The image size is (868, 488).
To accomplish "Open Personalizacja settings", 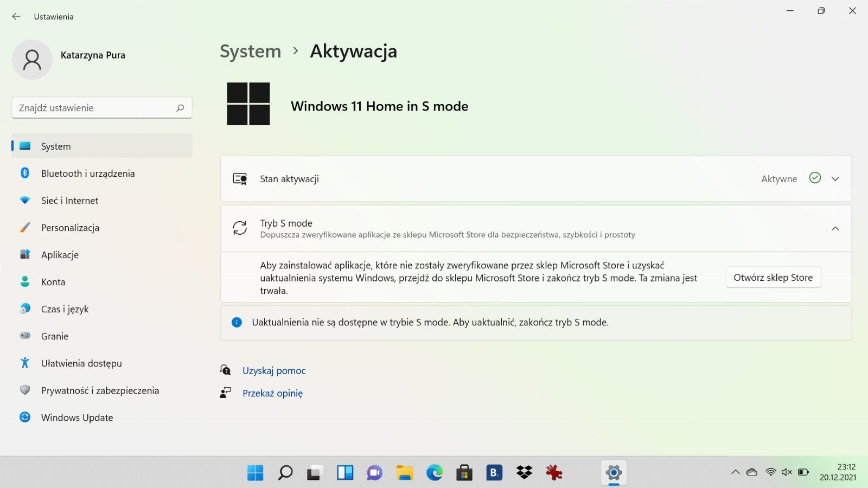I will point(102,227).
